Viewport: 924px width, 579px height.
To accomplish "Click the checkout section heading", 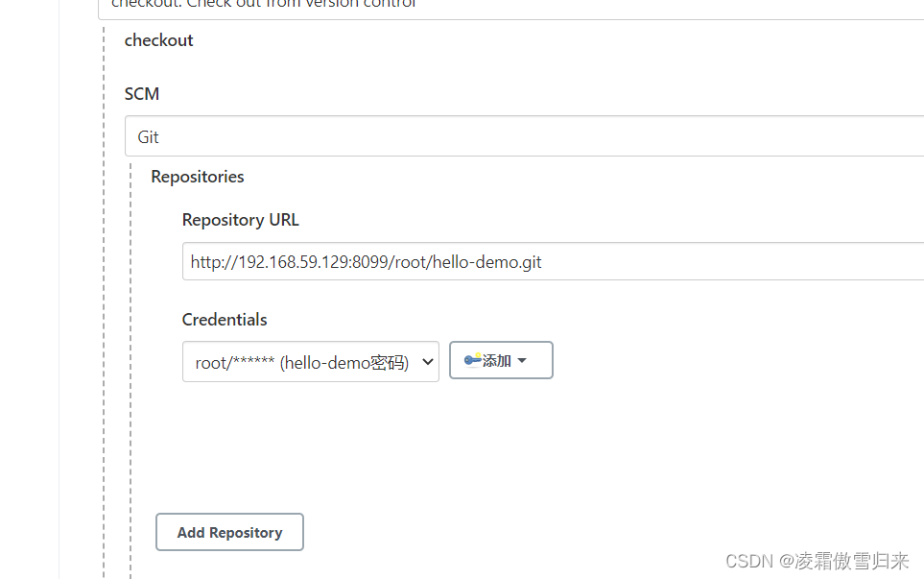I will (x=158, y=40).
